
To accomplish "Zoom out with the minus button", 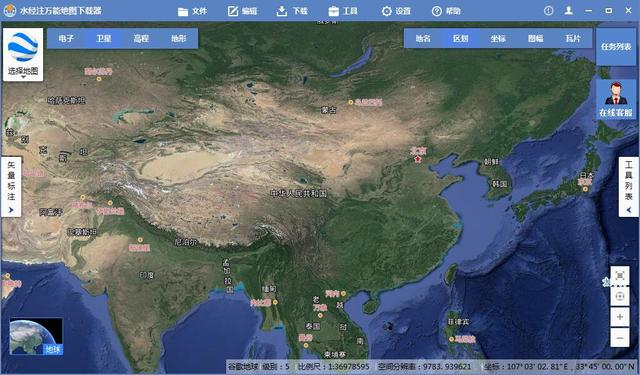I will point(620,338).
